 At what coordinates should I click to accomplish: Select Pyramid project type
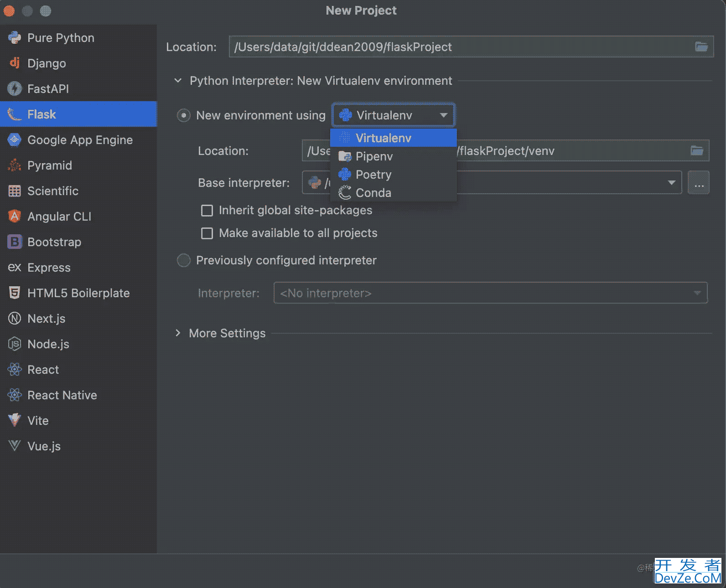[x=78, y=165]
